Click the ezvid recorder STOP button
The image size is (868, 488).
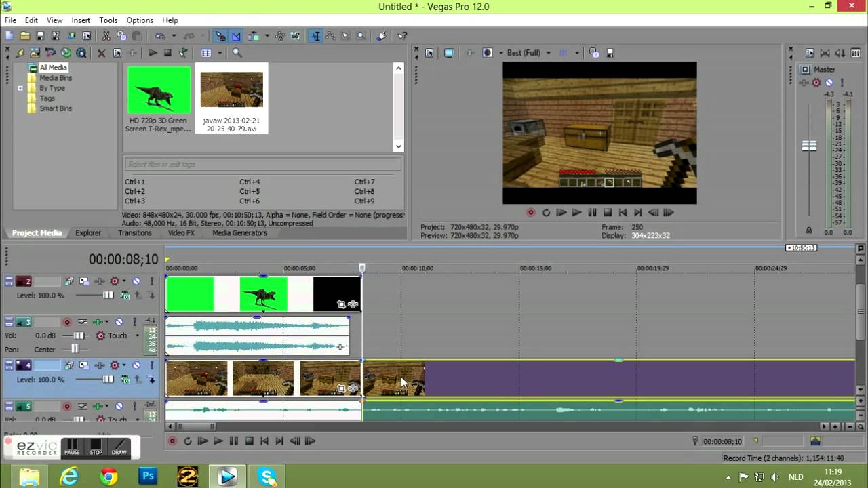[x=96, y=447]
